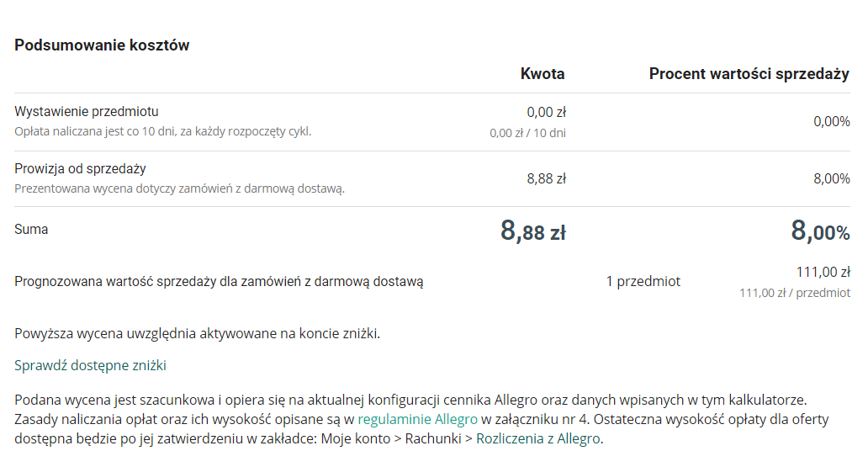Go to "Rozliczenia z Allegro" link

point(538,438)
